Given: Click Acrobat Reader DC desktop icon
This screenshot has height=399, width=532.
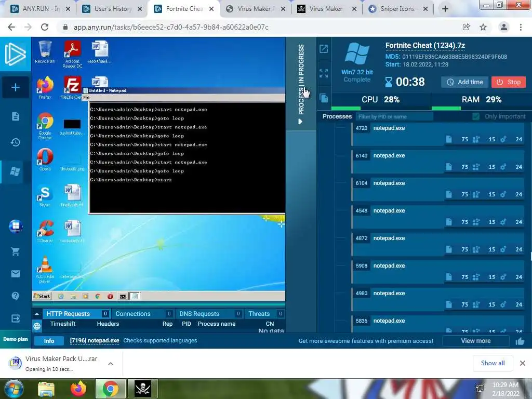Looking at the screenshot, I should [72, 54].
